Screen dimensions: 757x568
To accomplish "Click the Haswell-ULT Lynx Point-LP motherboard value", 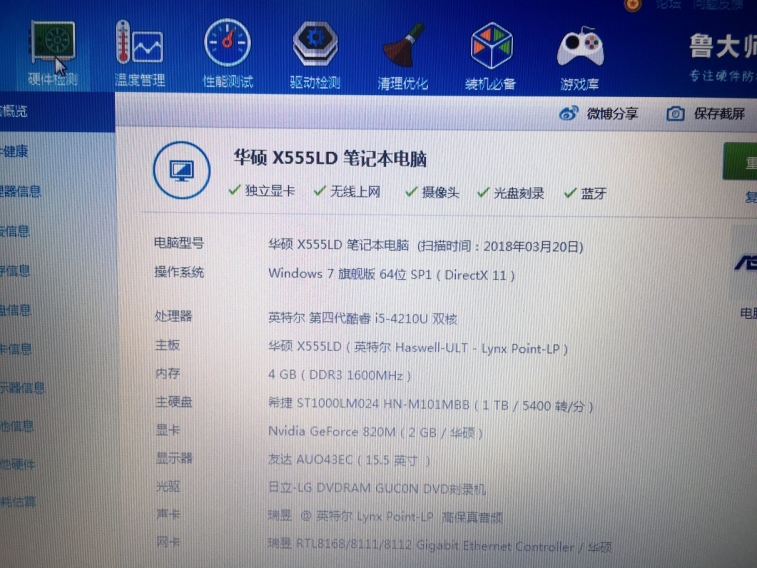I will click(x=418, y=347).
